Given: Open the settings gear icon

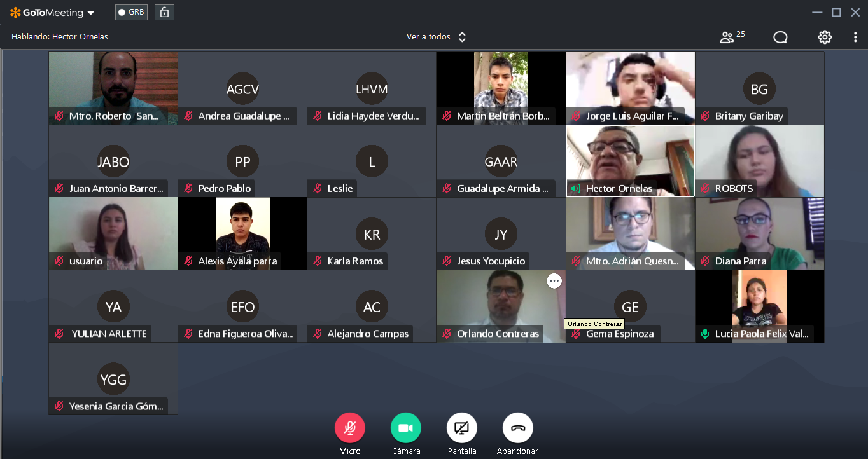Looking at the screenshot, I should (x=825, y=37).
